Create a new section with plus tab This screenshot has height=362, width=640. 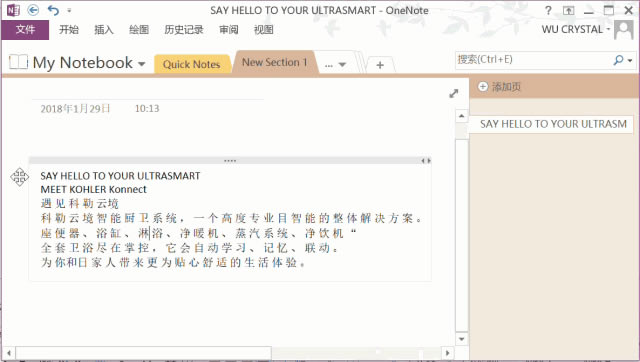click(x=380, y=65)
